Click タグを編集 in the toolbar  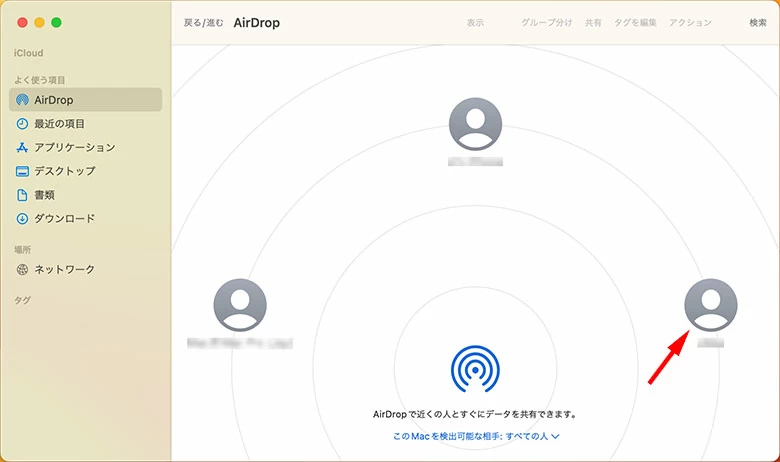(x=634, y=23)
